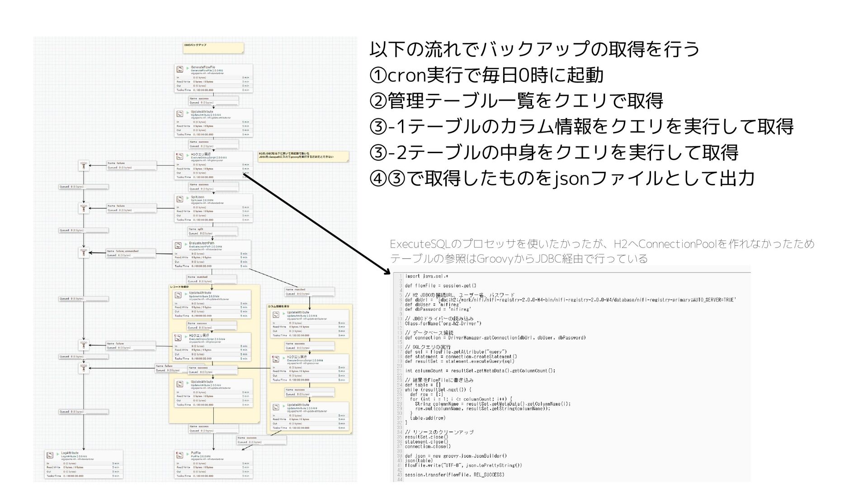Click the '①cron実行で毎日0時に起動' text line
The image size is (868, 488).
[x=486, y=75]
